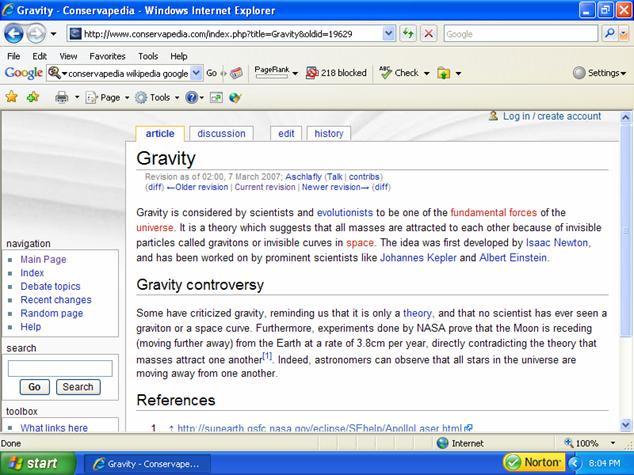Open the Isaac Newton link
The image size is (634, 475).
[x=558, y=243]
